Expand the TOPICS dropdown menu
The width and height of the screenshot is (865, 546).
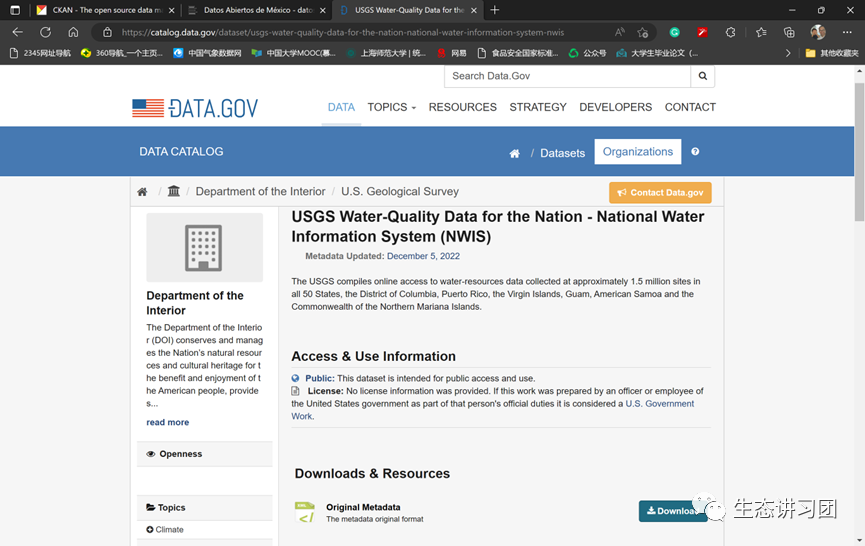392,107
